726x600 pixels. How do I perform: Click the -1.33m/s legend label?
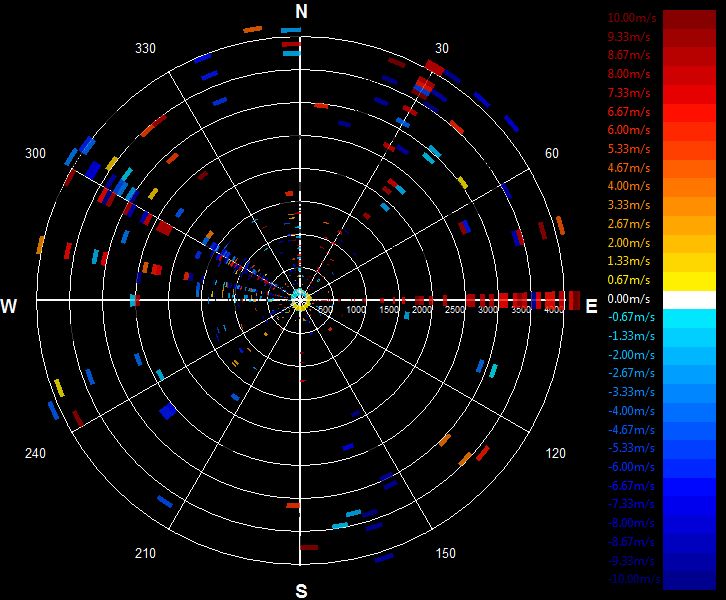631,336
